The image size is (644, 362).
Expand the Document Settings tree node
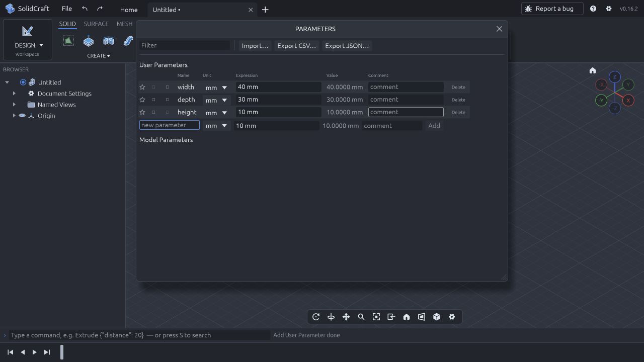coord(14,94)
